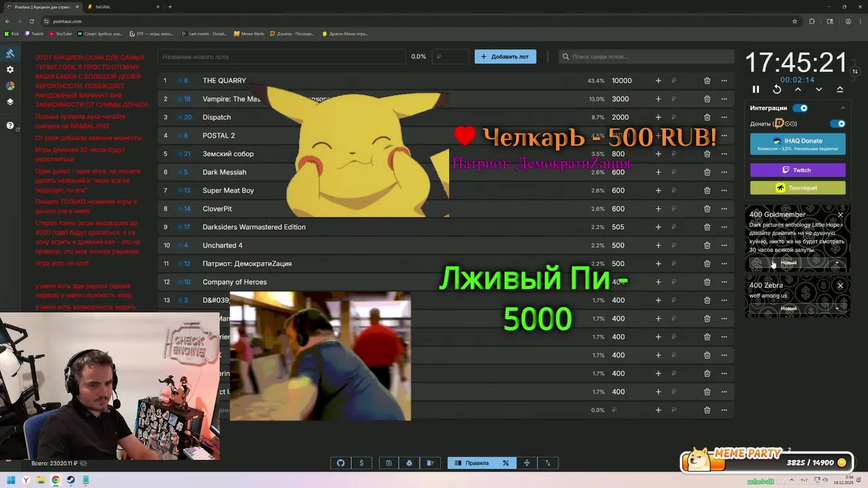868x488 pixels.
Task: Connect the Twitch integration button
Action: click(x=797, y=170)
